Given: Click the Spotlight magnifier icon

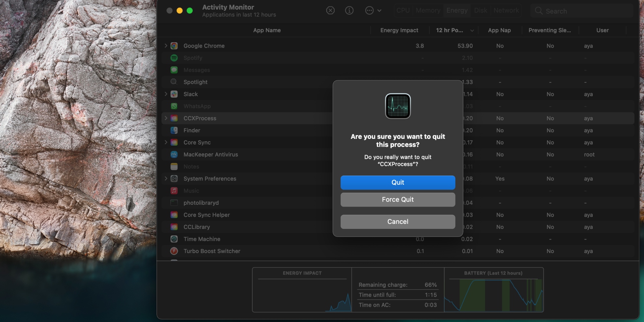Looking at the screenshot, I should [174, 82].
